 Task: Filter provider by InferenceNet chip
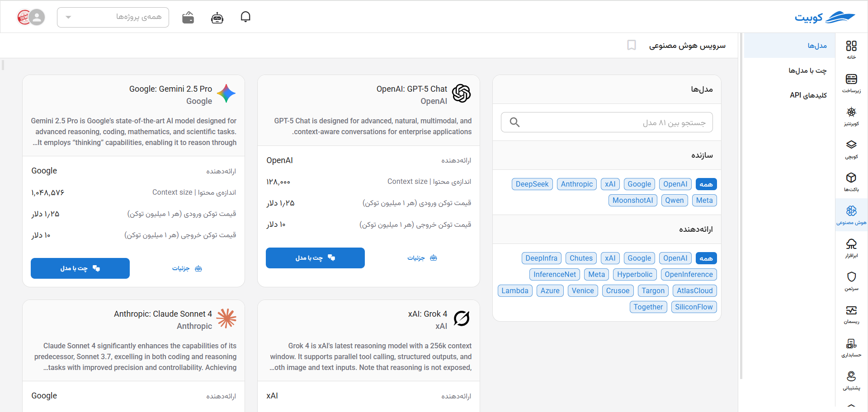point(555,274)
